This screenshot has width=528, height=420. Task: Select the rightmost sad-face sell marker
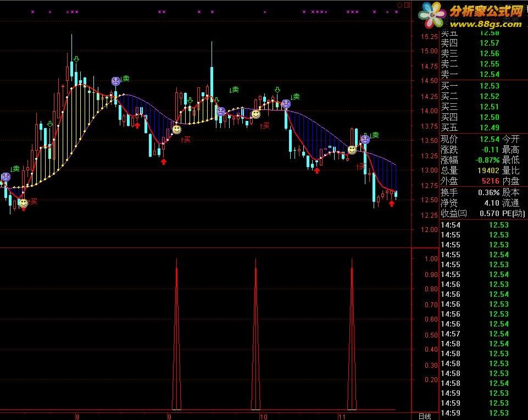pyautogui.click(x=365, y=139)
